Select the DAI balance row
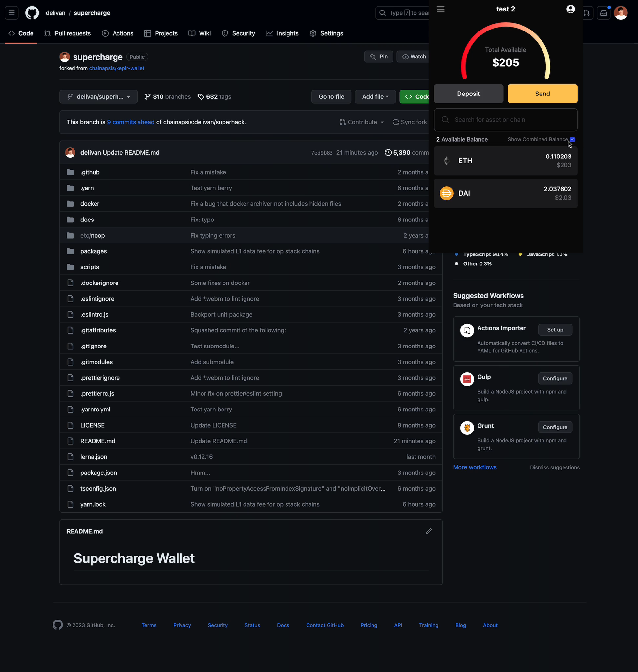 click(505, 193)
